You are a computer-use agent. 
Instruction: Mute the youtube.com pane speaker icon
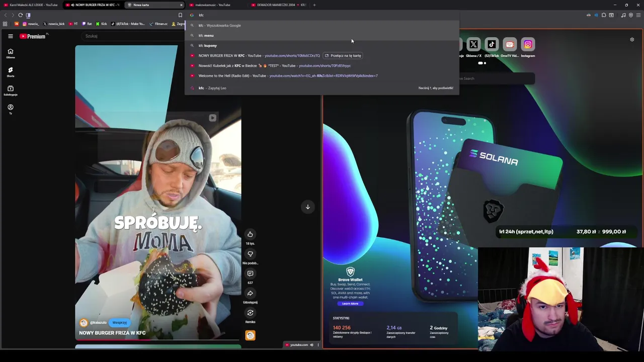pos(311,345)
